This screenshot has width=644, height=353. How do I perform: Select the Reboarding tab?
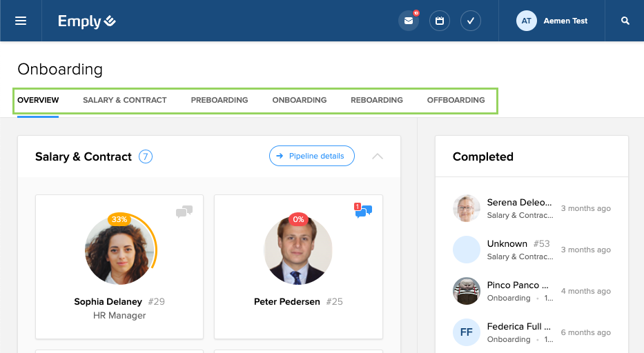(x=377, y=100)
